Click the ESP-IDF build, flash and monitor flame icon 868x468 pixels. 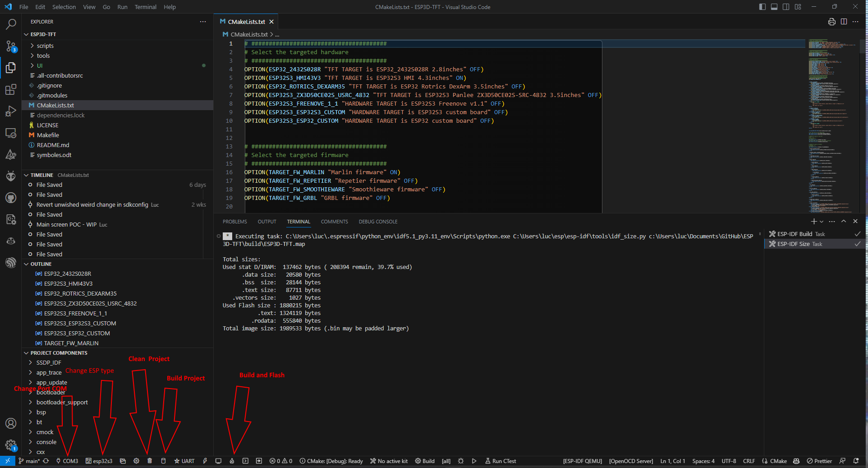tap(232, 461)
